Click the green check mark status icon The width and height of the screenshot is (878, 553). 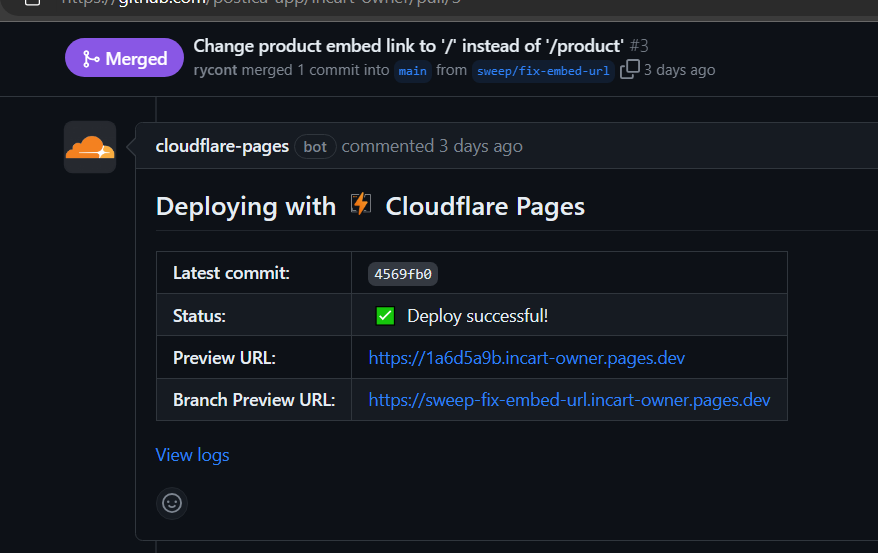point(385,316)
